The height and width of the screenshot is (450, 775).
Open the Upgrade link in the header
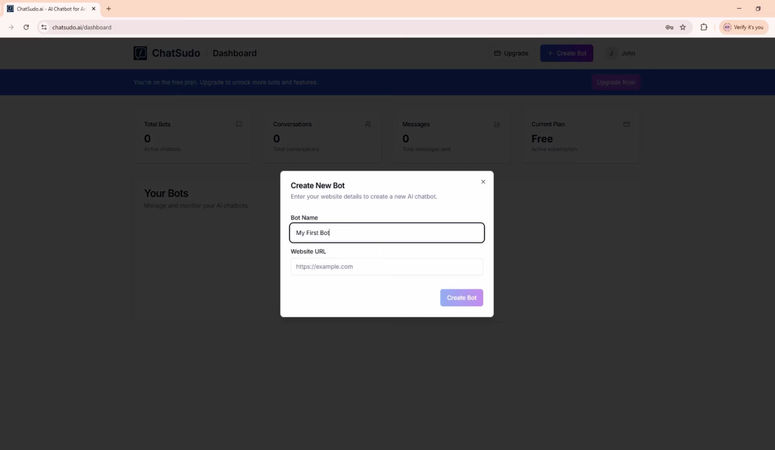pos(511,53)
